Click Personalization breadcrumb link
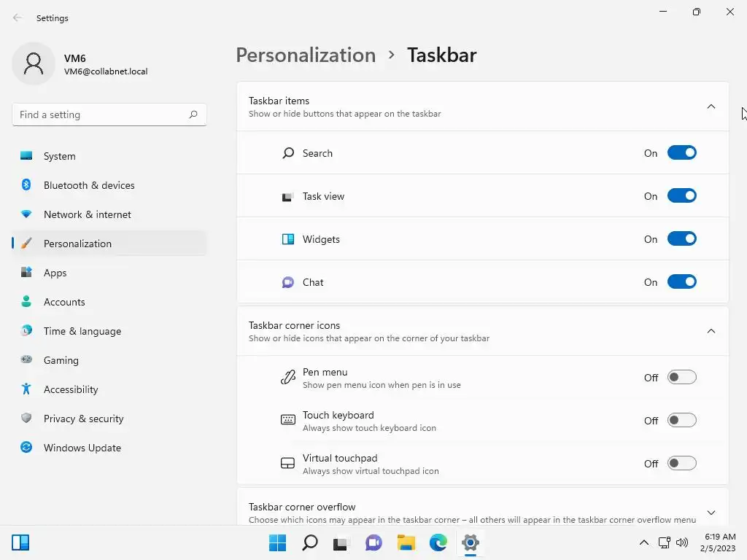The height and width of the screenshot is (560, 747). tap(306, 55)
